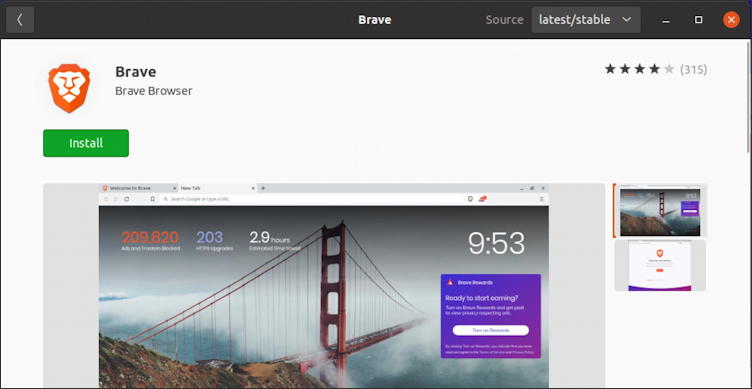Viewport: 752px width, 389px height.
Task: Select the second screenshot thumbnail with welcome page
Action: [x=660, y=265]
